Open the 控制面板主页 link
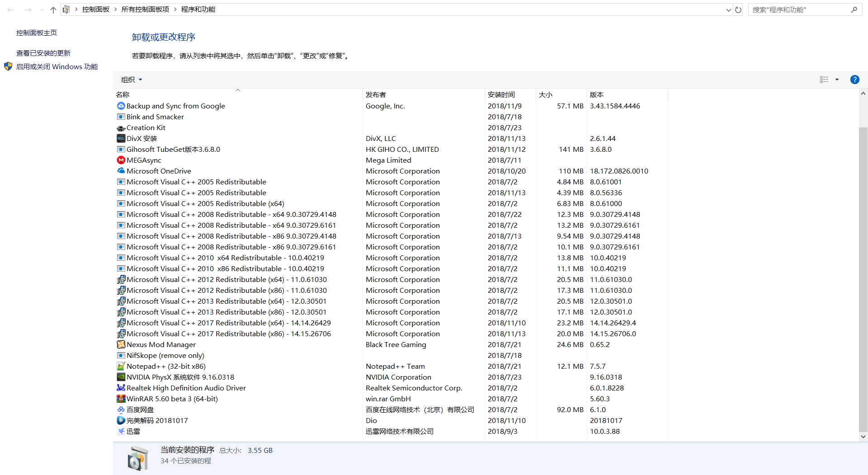 click(x=37, y=33)
